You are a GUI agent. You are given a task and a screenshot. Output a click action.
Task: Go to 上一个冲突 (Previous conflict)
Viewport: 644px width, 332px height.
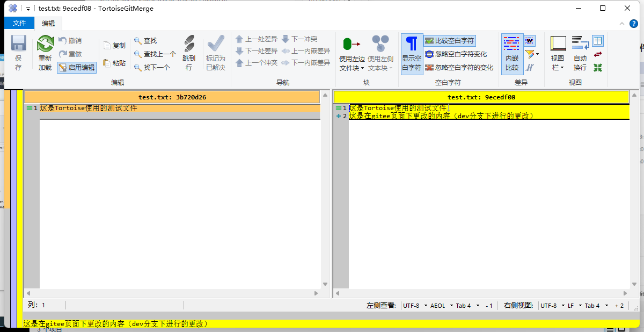(257, 62)
